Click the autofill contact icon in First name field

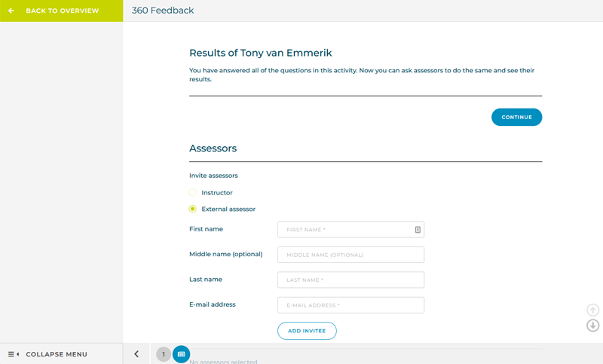[418, 229]
